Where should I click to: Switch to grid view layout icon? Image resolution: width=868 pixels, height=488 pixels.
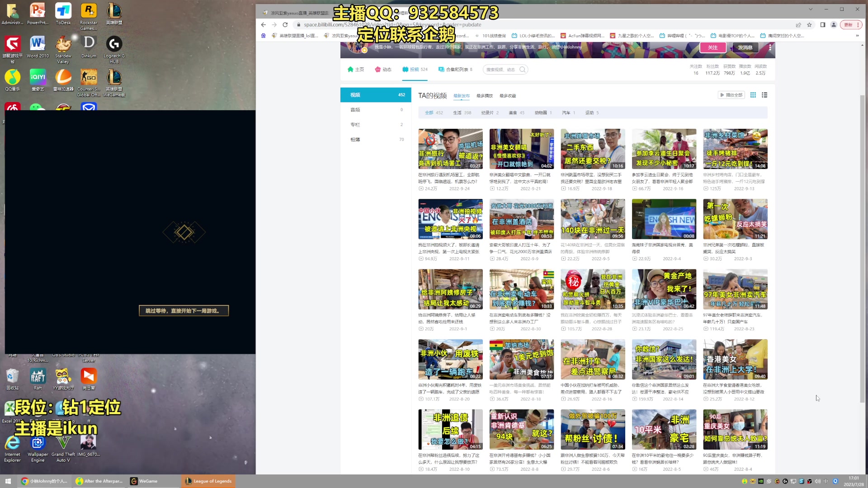click(753, 95)
